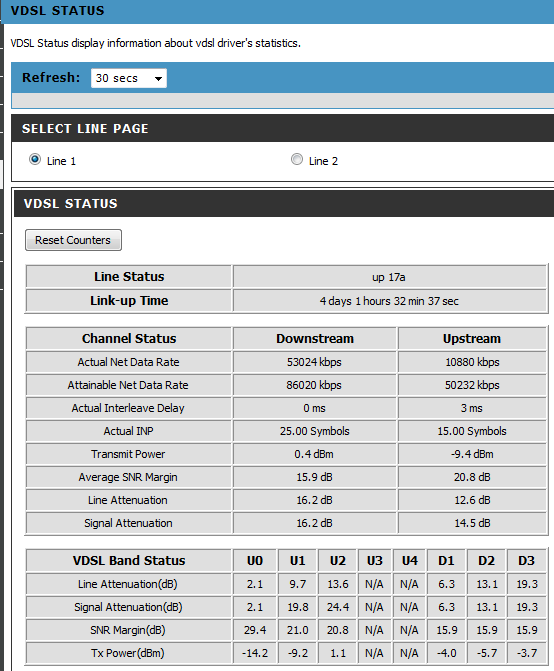Click attainable downstream '86020 kbps'
Image resolution: width=554 pixels, height=671 pixels.
pos(314,385)
